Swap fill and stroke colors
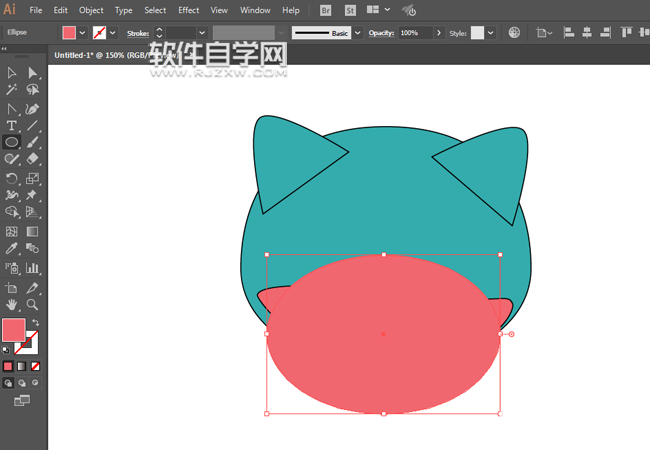650x450 pixels. [x=35, y=322]
